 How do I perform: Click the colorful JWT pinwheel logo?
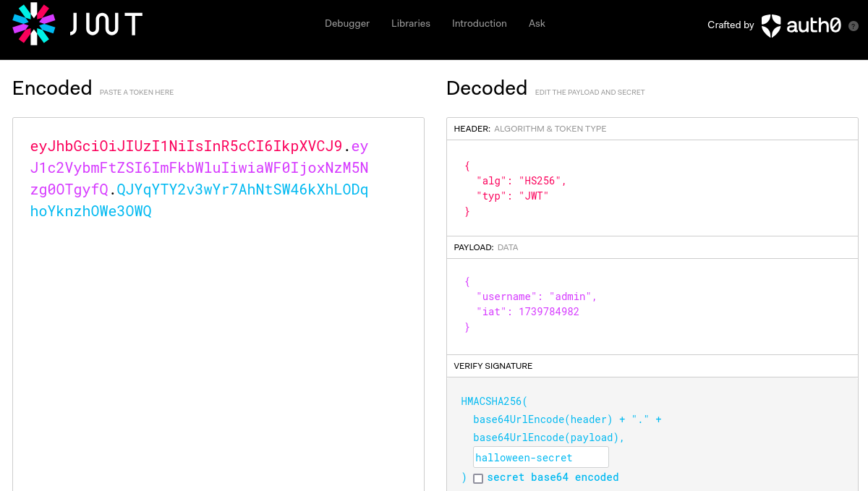pyautogui.click(x=34, y=23)
